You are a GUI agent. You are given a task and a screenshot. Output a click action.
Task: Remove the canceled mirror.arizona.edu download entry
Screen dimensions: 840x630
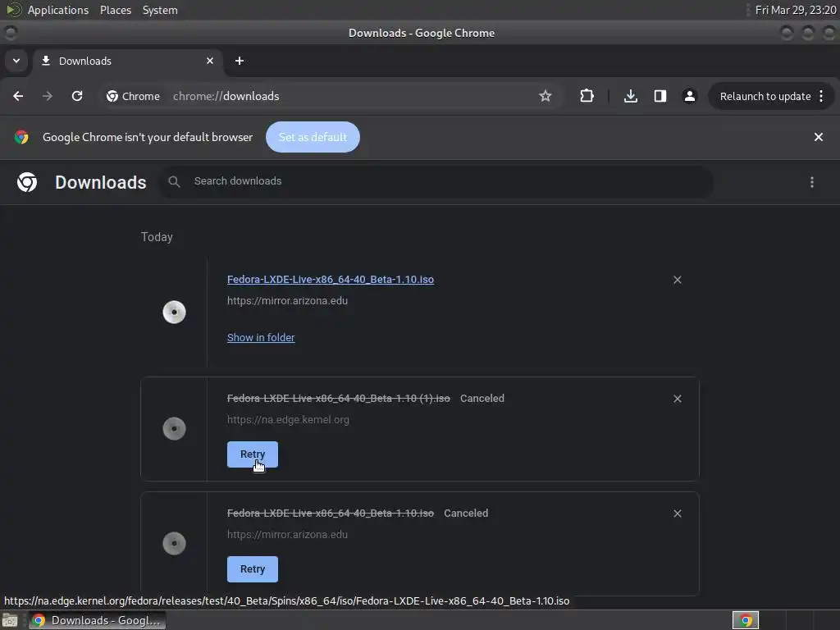677,514
